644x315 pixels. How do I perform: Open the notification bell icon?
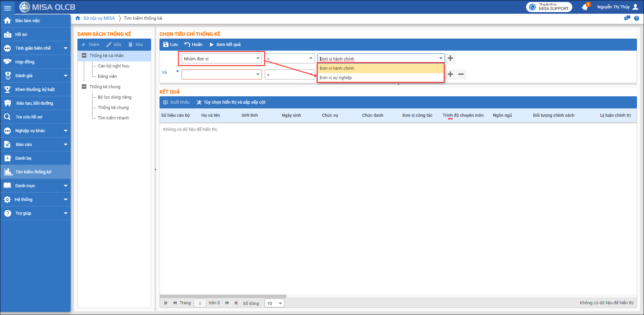585,7
